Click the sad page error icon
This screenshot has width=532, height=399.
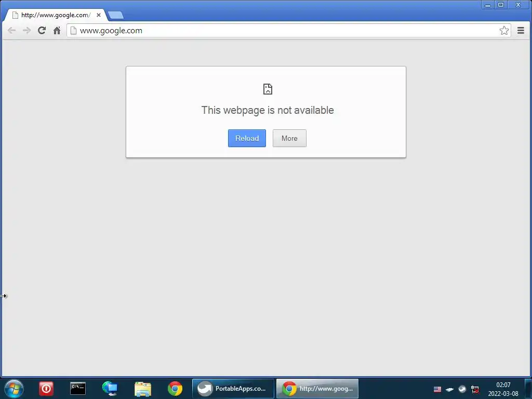pos(268,89)
